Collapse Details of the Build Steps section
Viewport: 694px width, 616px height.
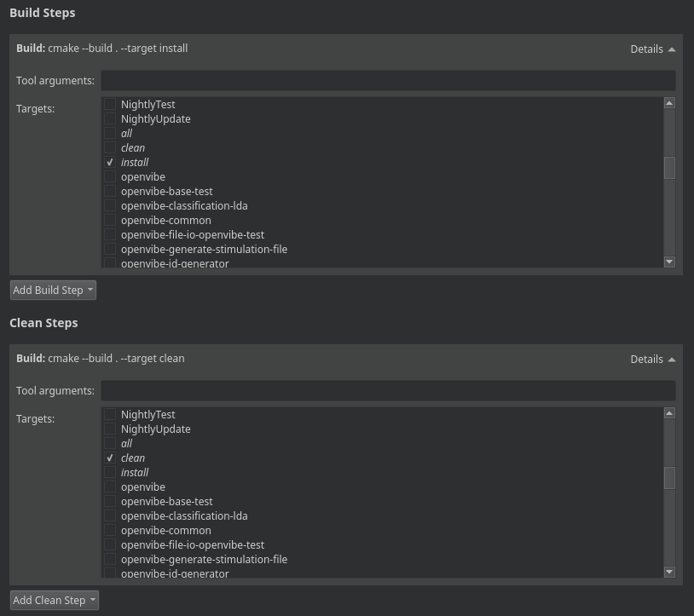click(652, 49)
